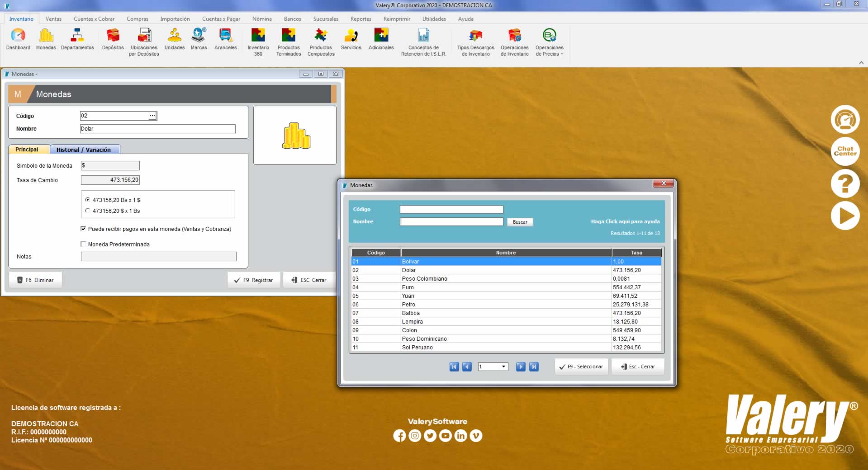
Task: Open ValerySoftware YouTube icon
Action: tap(446, 436)
